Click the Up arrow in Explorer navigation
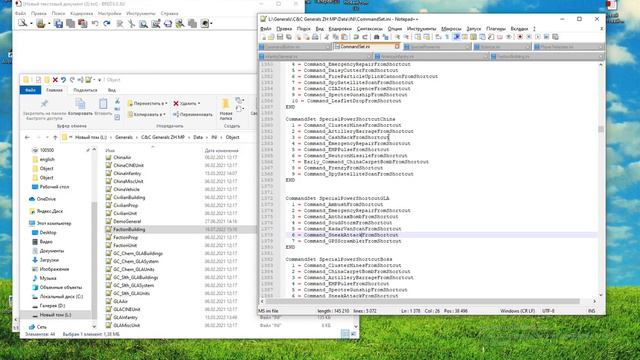This screenshot has height=360, width=640. click(55, 137)
